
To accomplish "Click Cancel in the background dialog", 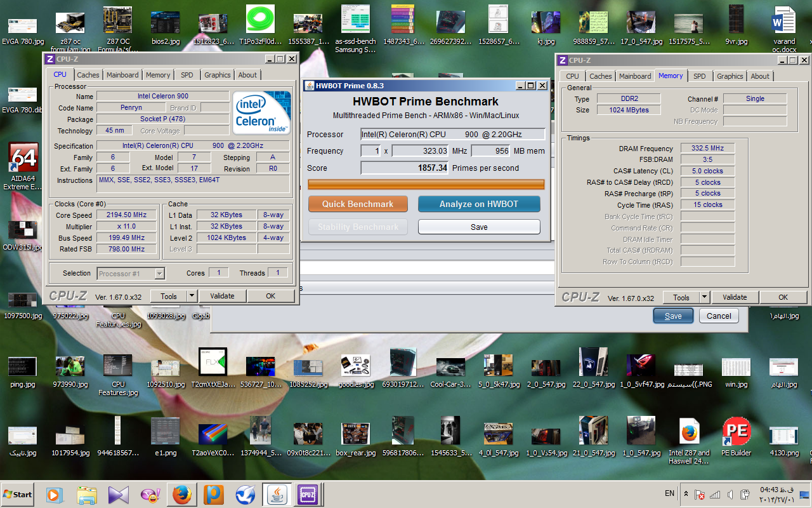I will point(719,316).
